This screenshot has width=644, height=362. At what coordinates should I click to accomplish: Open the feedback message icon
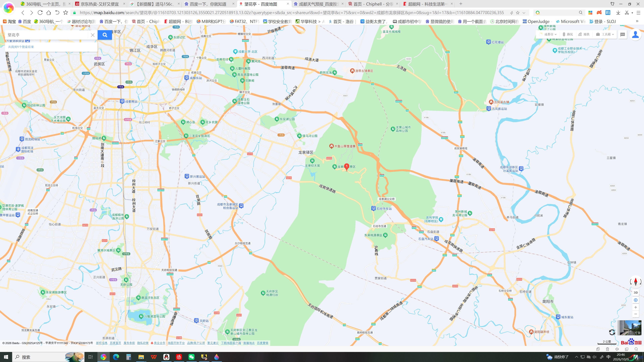click(623, 35)
